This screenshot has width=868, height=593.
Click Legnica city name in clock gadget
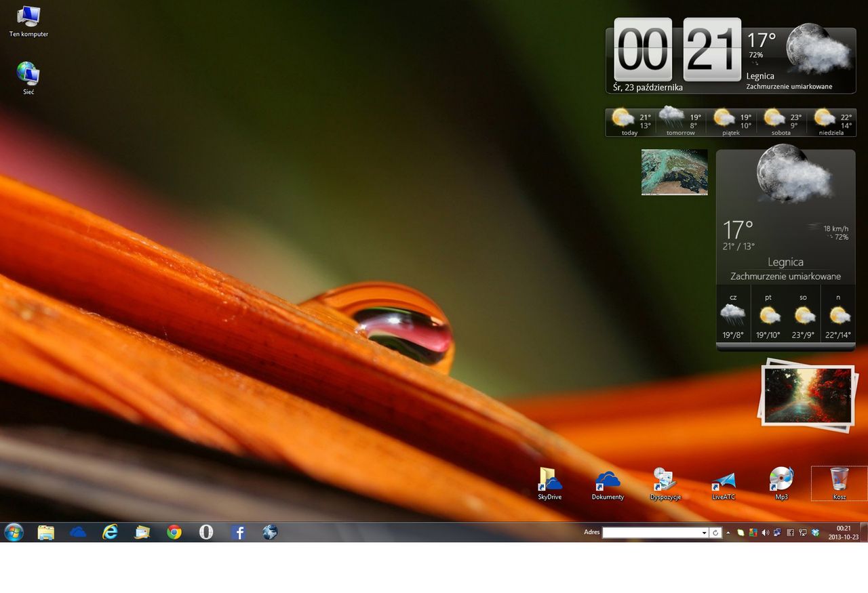coord(760,77)
